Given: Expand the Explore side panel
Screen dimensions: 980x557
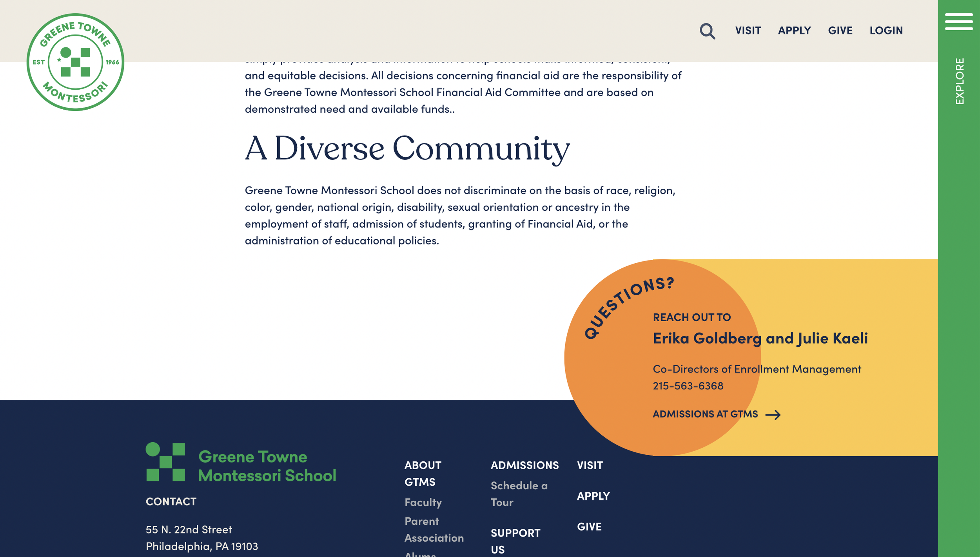Looking at the screenshot, I should (959, 81).
